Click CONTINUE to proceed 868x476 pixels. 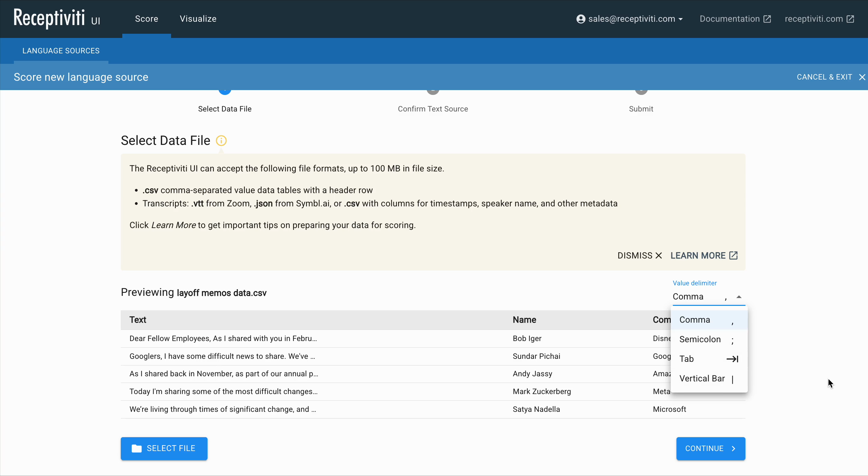(710, 448)
